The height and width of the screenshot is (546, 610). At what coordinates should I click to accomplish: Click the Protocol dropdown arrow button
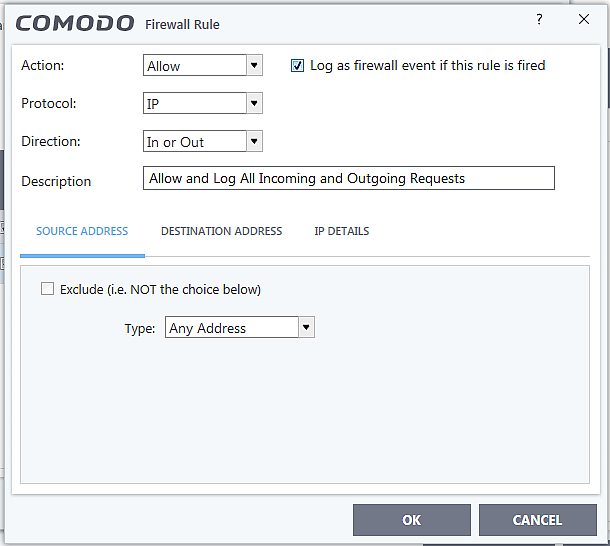click(254, 103)
